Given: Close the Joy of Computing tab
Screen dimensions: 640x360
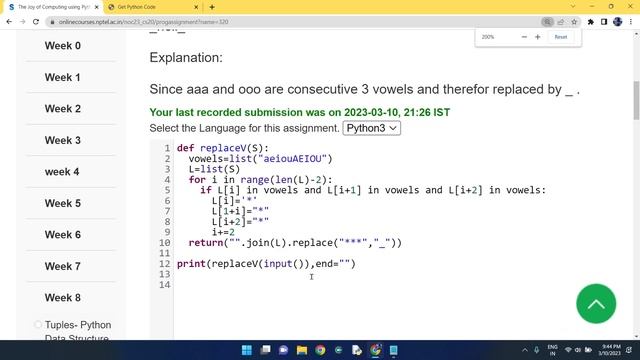Looking at the screenshot, I should click(97, 7).
